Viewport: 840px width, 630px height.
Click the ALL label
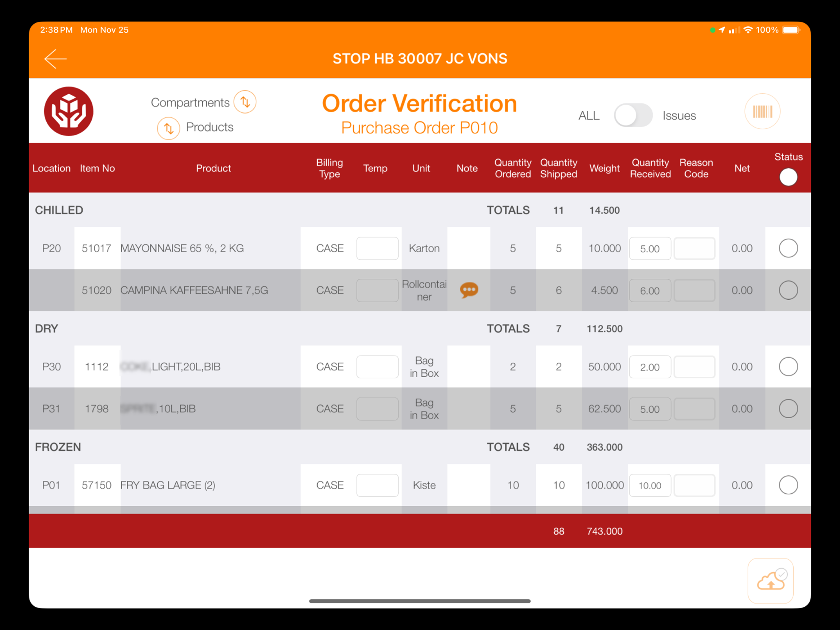(588, 116)
